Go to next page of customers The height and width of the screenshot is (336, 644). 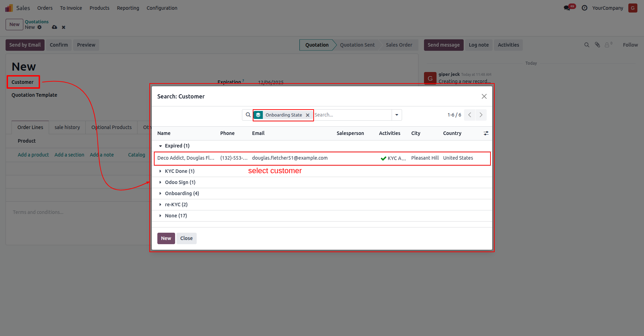click(481, 115)
